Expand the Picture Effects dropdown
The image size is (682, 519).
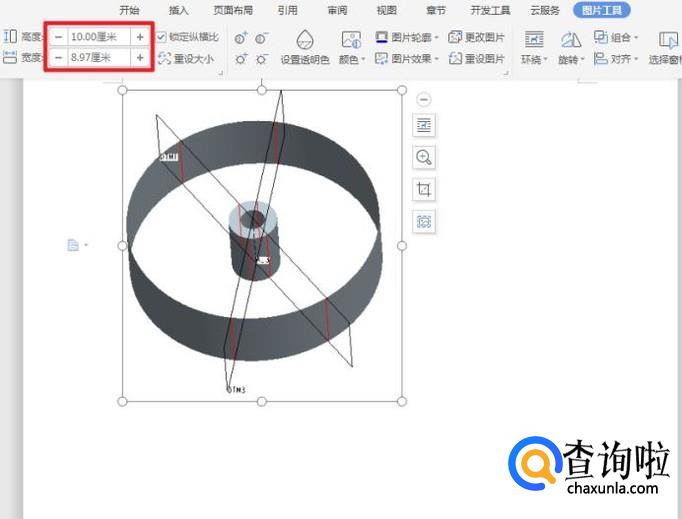click(408, 59)
